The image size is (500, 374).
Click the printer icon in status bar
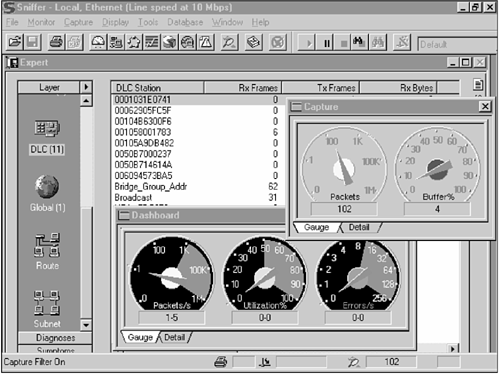click(221, 362)
